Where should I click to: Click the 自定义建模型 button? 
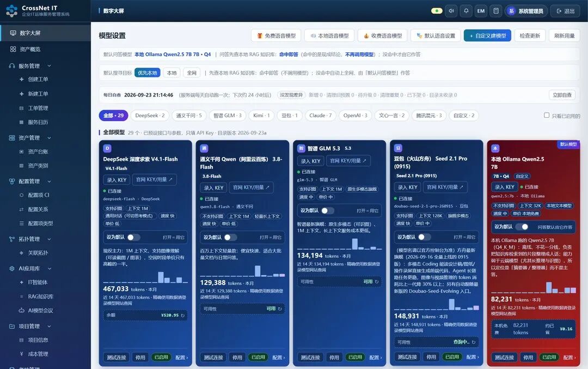[487, 35]
